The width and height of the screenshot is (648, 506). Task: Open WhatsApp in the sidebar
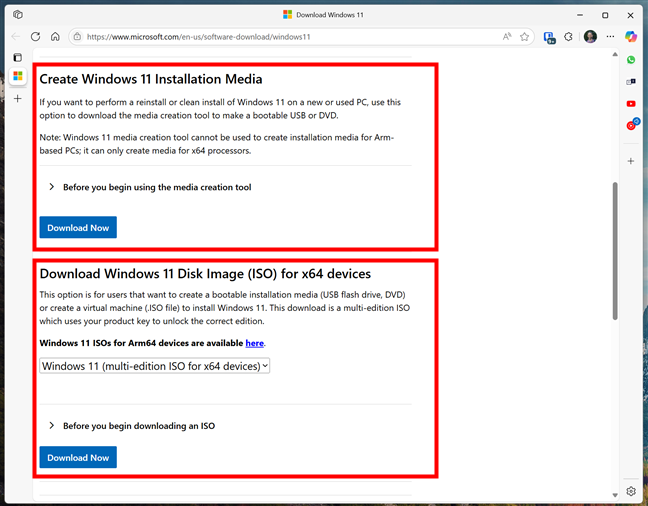pos(631,60)
